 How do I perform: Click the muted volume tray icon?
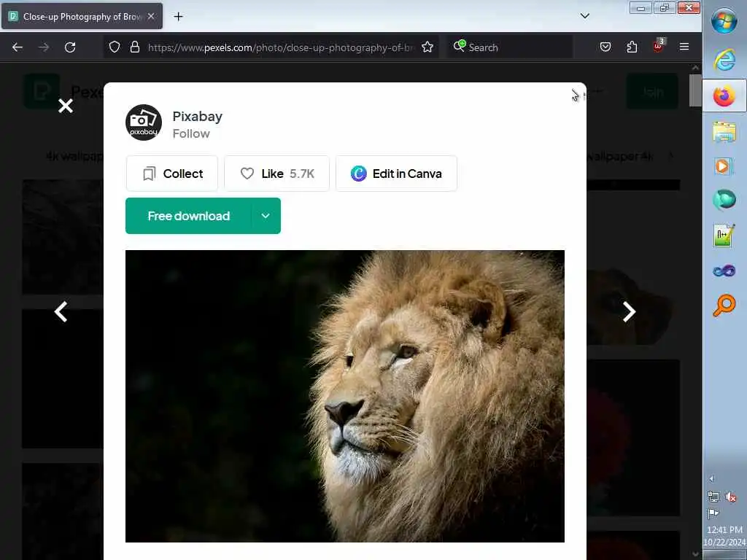click(731, 497)
